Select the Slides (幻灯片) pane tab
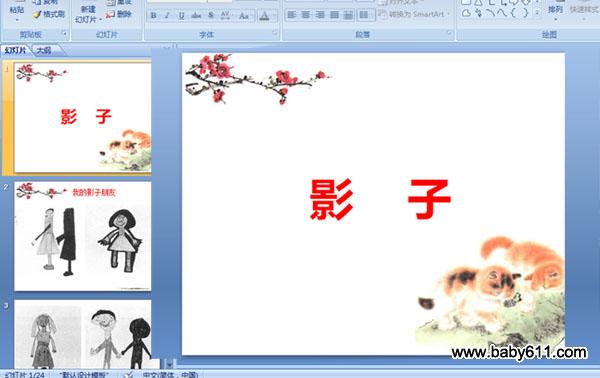The height and width of the screenshot is (378, 600). click(x=15, y=50)
